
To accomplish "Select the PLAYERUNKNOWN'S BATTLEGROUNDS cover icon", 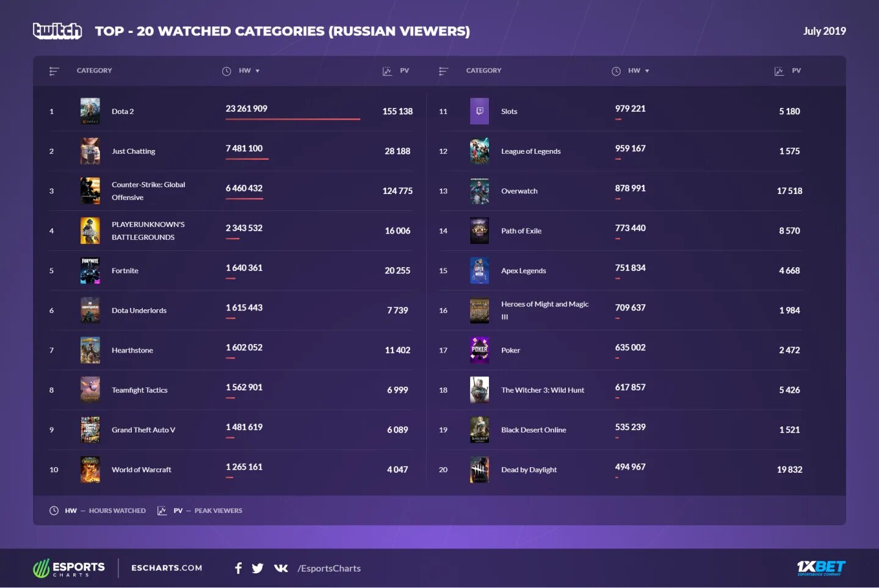I will click(90, 231).
